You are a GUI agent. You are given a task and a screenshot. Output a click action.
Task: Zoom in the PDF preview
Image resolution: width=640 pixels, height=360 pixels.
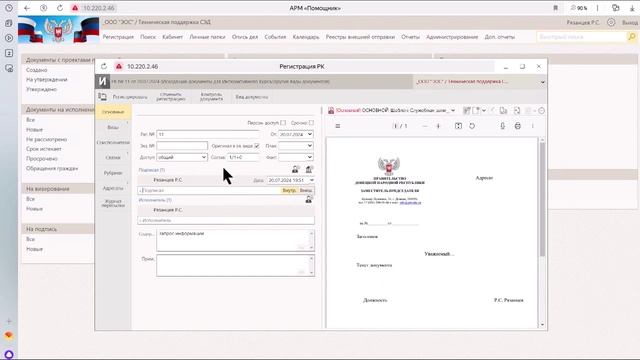[x=438, y=126]
